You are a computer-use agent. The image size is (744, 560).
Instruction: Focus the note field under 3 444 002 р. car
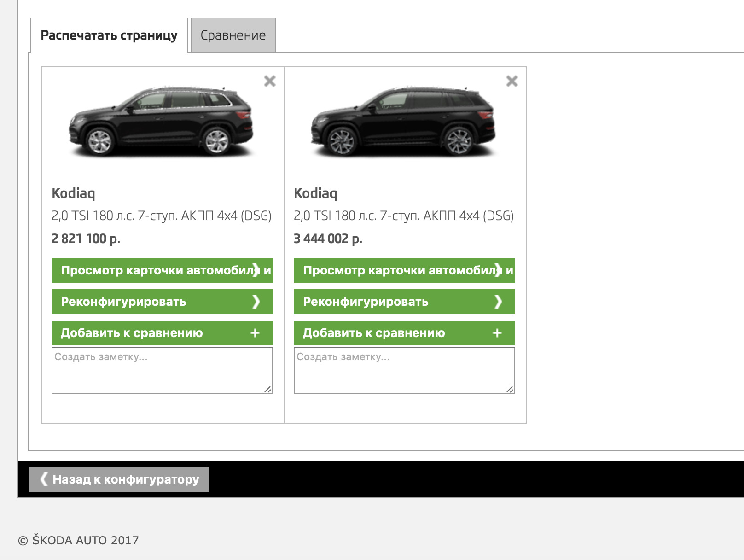[x=404, y=371]
